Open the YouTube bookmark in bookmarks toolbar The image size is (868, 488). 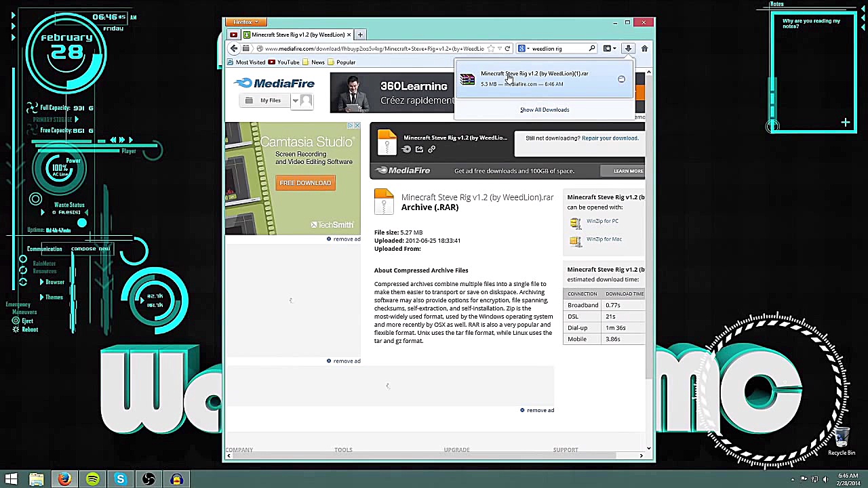point(284,62)
